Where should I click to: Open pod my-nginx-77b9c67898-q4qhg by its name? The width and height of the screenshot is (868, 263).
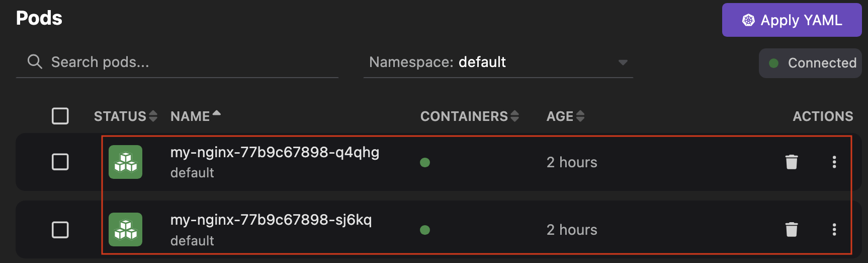[275, 152]
